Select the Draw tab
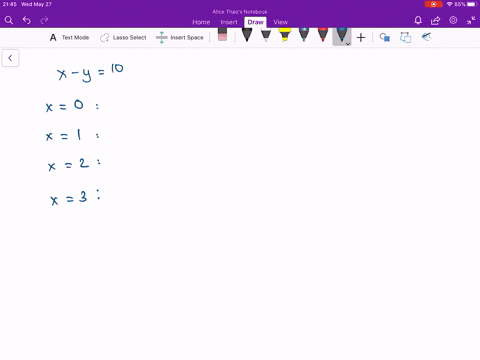This screenshot has height=360, width=480. [255, 22]
